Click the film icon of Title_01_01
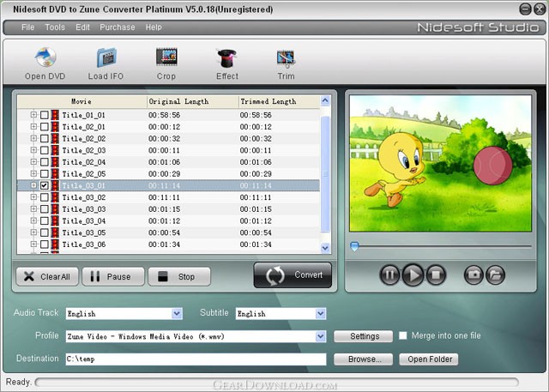The image size is (549, 392). [55, 115]
